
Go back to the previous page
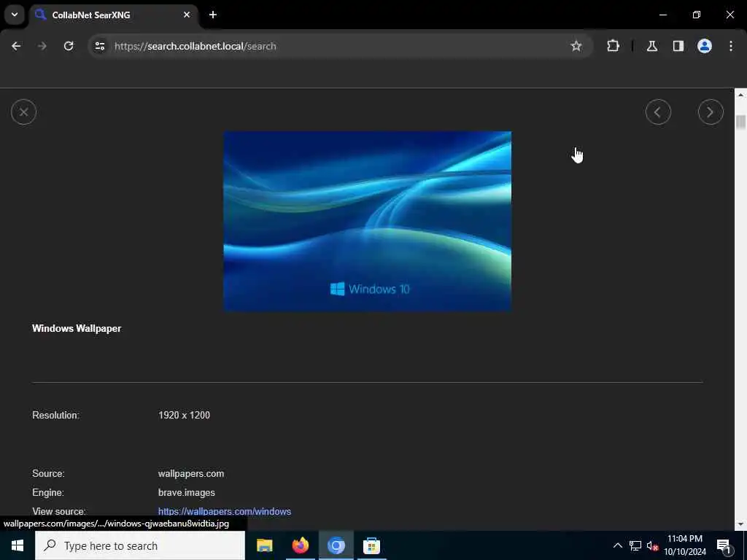[x=16, y=46]
